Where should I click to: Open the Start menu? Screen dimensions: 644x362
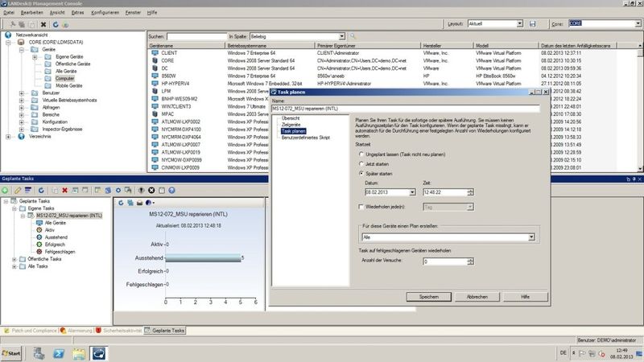(11, 353)
